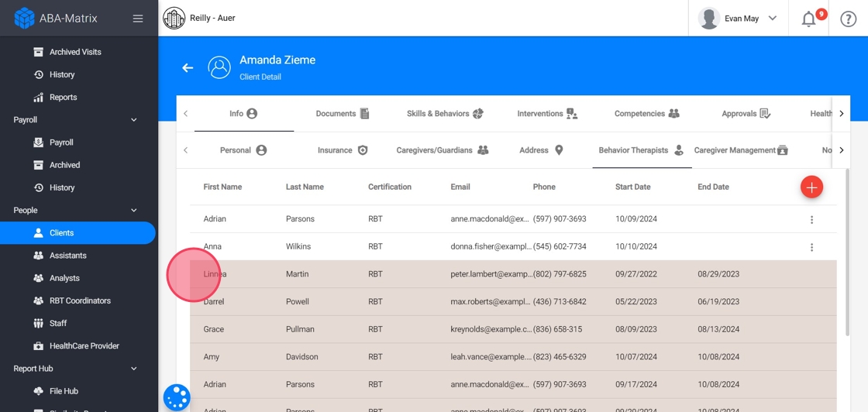Sort by Start Date column header
868x412 pixels.
point(632,187)
